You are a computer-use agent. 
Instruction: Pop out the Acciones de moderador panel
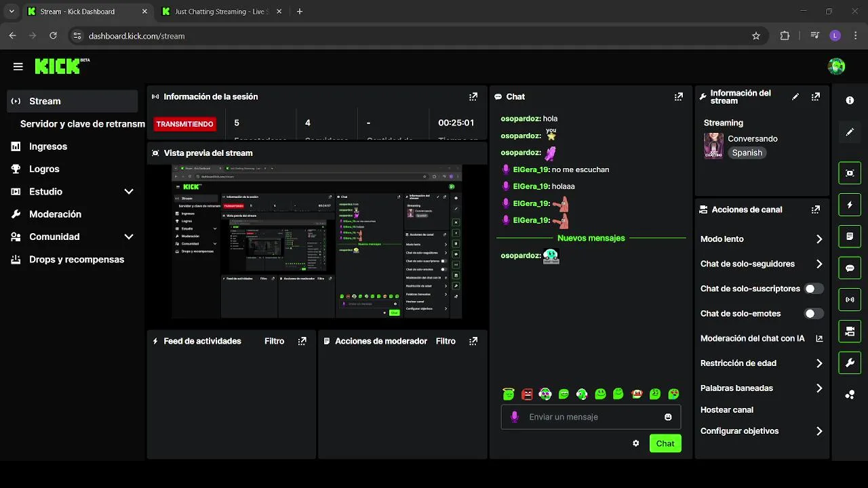(473, 342)
